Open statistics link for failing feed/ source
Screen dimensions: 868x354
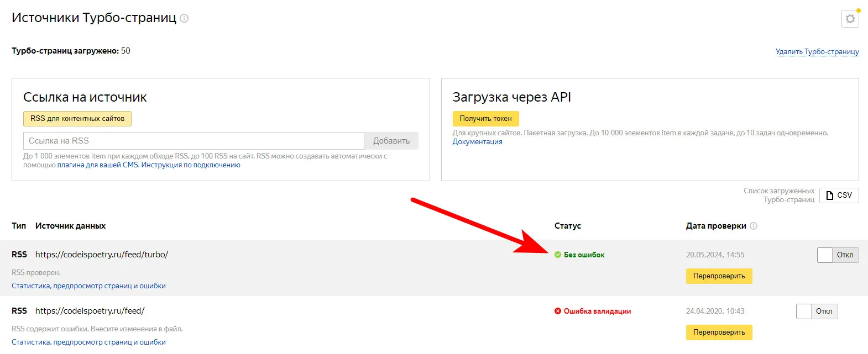[x=88, y=342]
